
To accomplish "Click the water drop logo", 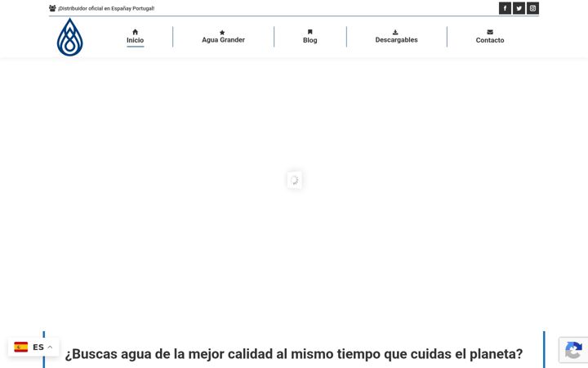I will pyautogui.click(x=69, y=37).
